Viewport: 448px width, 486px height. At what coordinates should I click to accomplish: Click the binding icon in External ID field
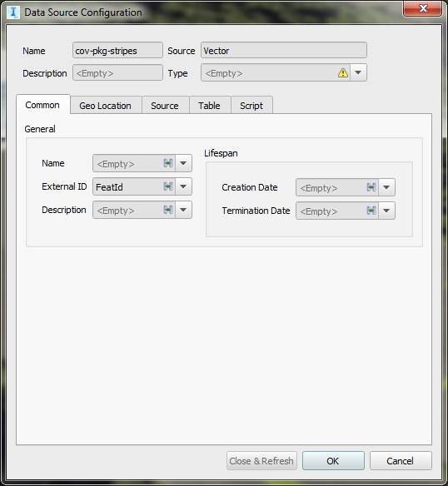click(x=168, y=186)
